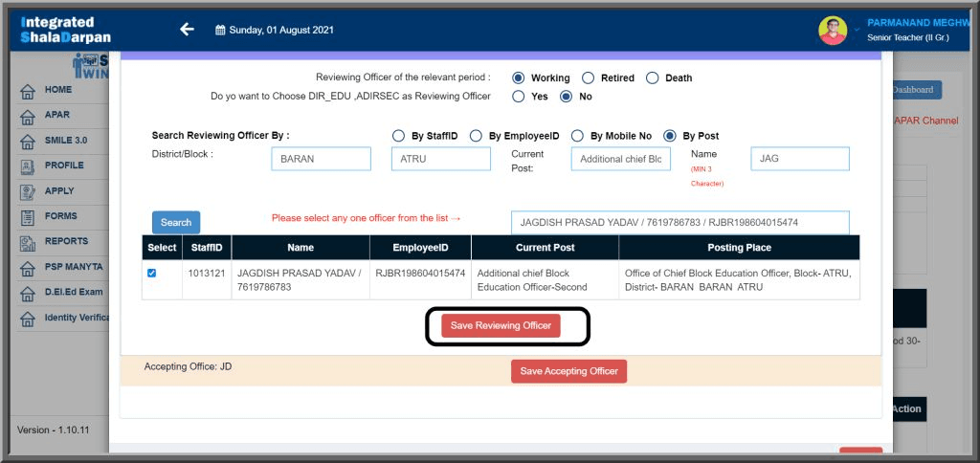The image size is (980, 463).
Task: Select search By Mobile No
Action: [577, 136]
